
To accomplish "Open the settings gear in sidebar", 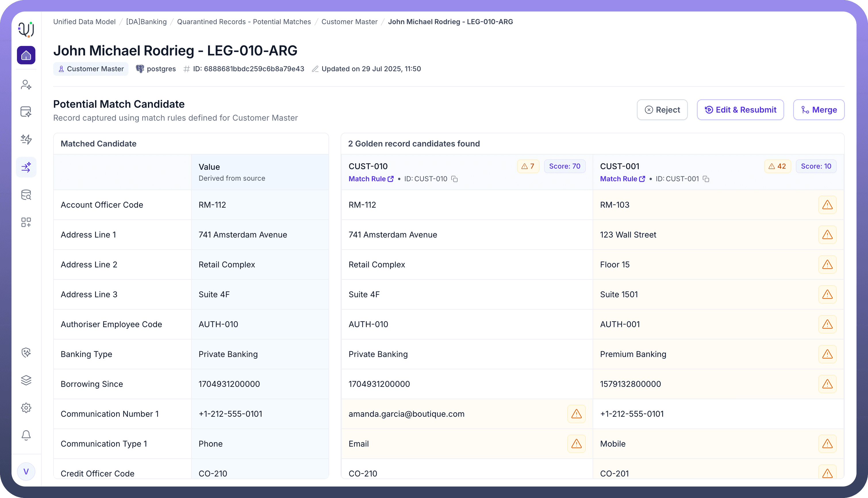I will click(26, 408).
